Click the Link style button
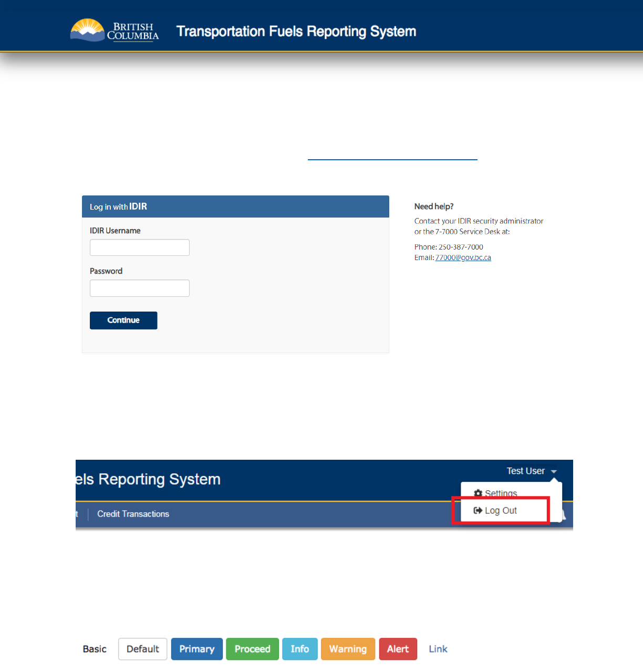 (438, 649)
